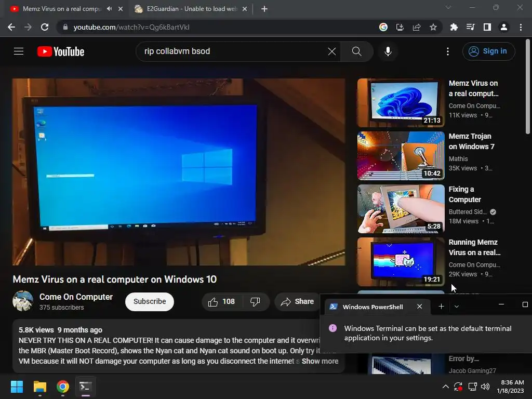Open the network icon in system tray

click(x=472, y=387)
